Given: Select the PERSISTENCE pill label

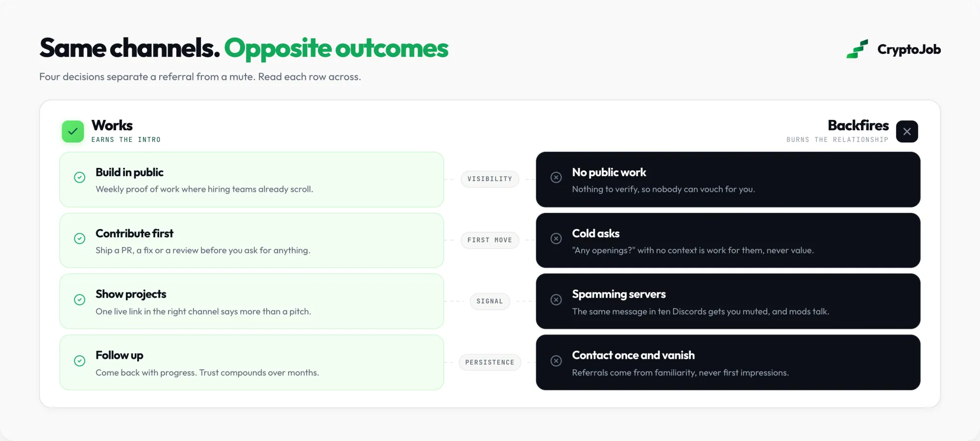Looking at the screenshot, I should click(x=490, y=363).
